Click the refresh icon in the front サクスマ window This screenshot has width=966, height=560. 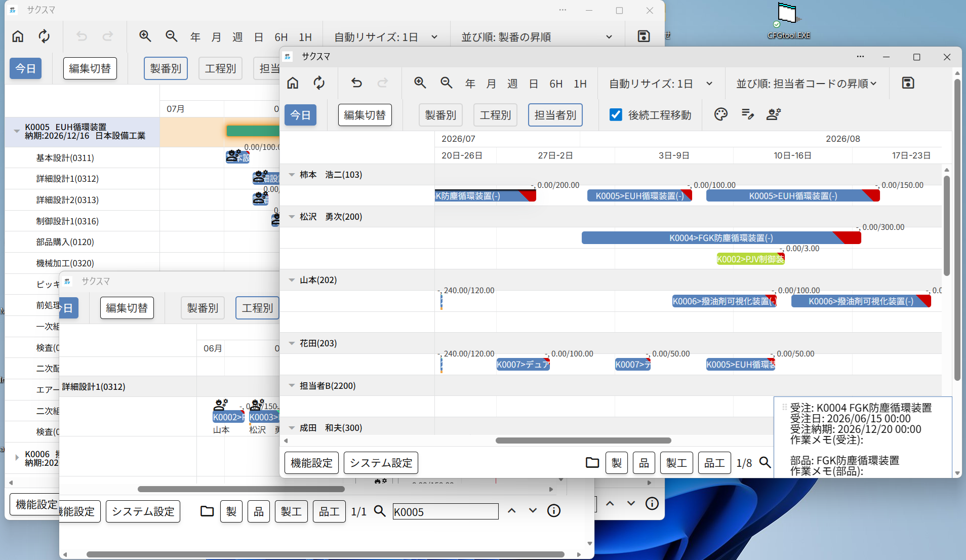319,83
